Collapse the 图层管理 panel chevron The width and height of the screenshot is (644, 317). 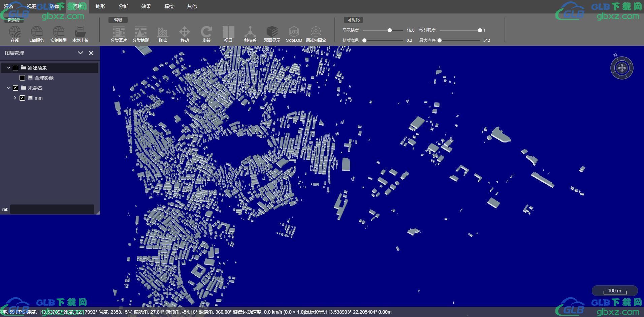pos(80,53)
